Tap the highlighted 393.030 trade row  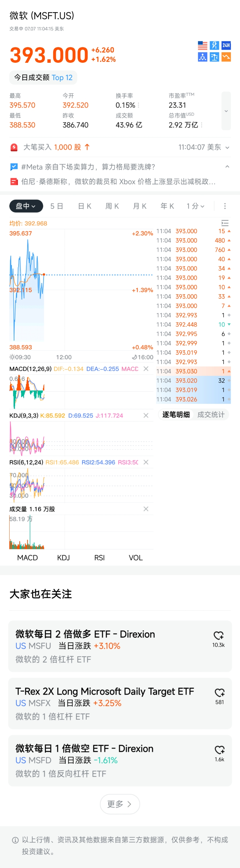(194, 371)
